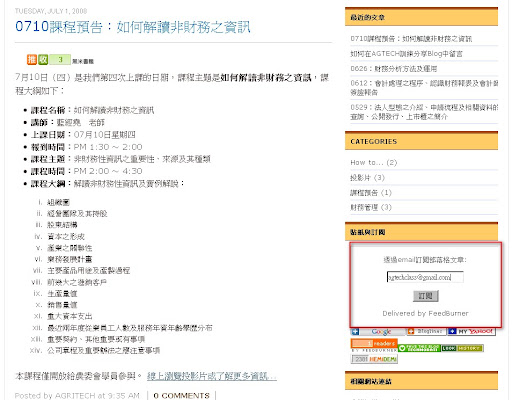512x400 pixels.
Task: Click the CATEGORIES sidebar heading
Action: 374,142
